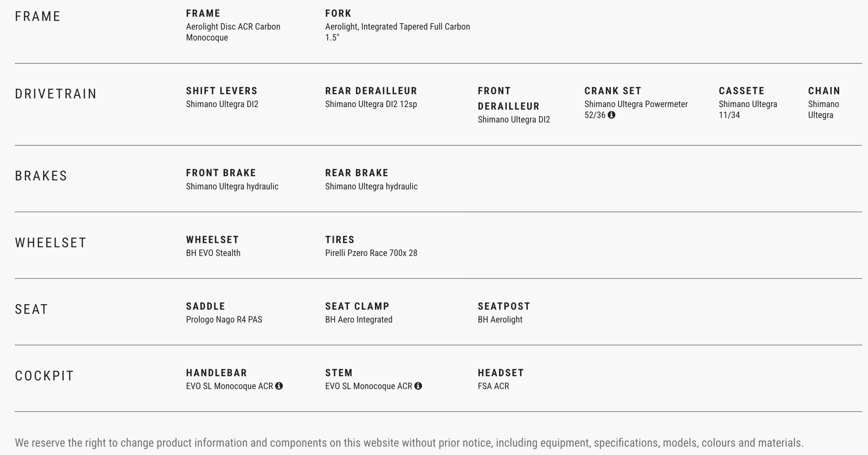868x455 pixels.
Task: Click the Shimano Ultegra DI2 12sp text
Action: [371, 104]
